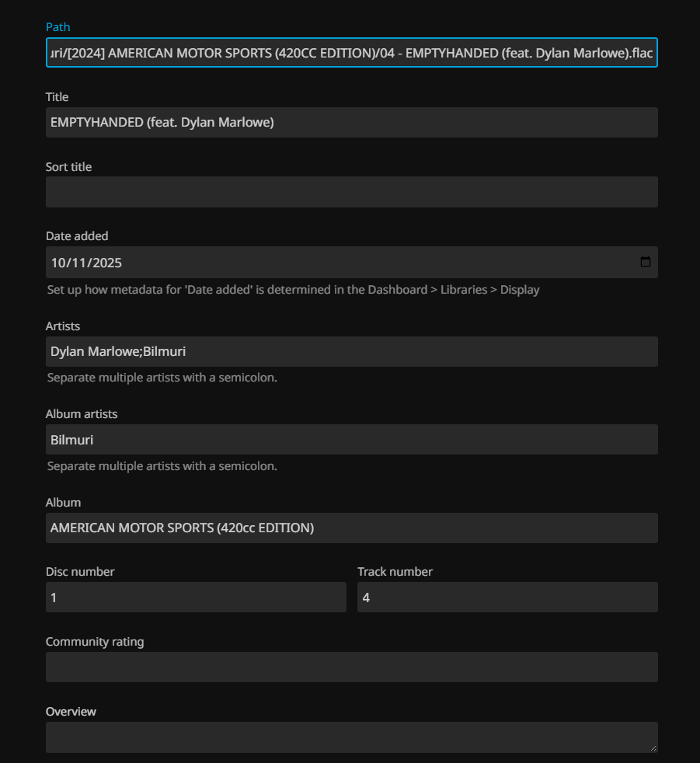Select the empty Sort title field
Image resolution: width=700 pixels, height=763 pixels.
351,192
